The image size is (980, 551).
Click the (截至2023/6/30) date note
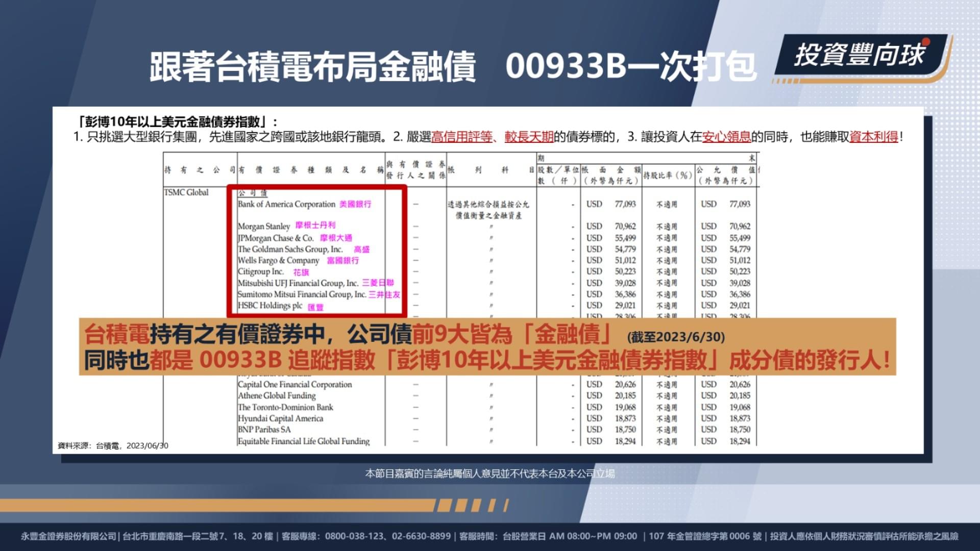point(676,337)
